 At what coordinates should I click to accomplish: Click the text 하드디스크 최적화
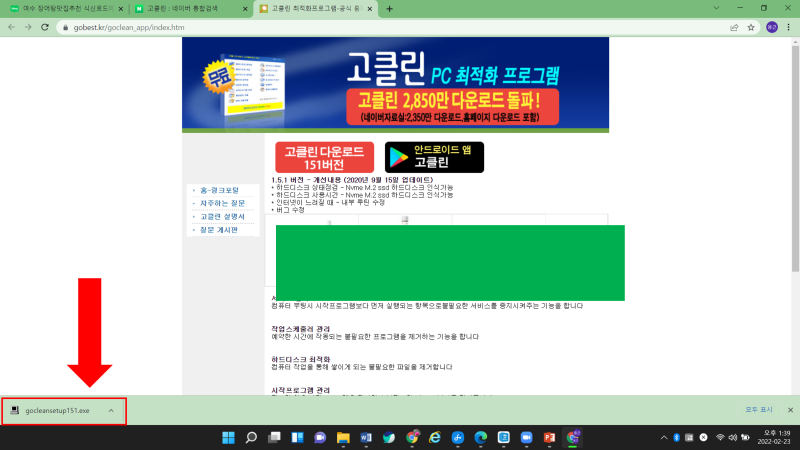pyautogui.click(x=301, y=360)
